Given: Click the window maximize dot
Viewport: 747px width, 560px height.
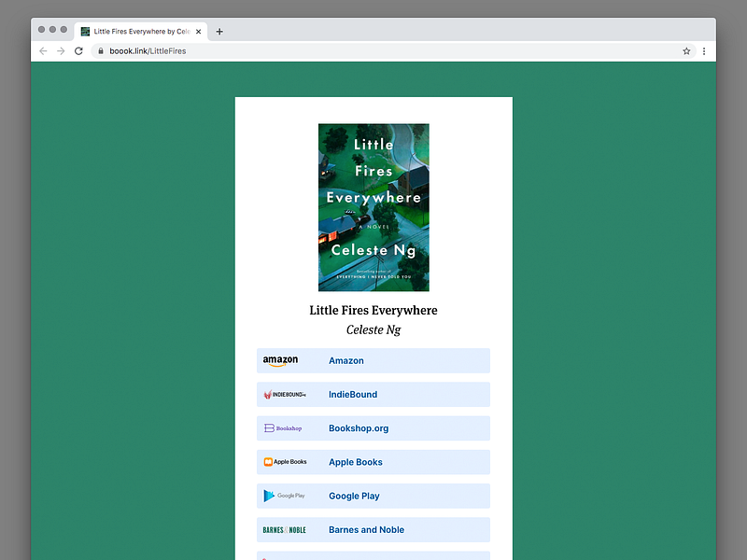Looking at the screenshot, I should point(63,30).
